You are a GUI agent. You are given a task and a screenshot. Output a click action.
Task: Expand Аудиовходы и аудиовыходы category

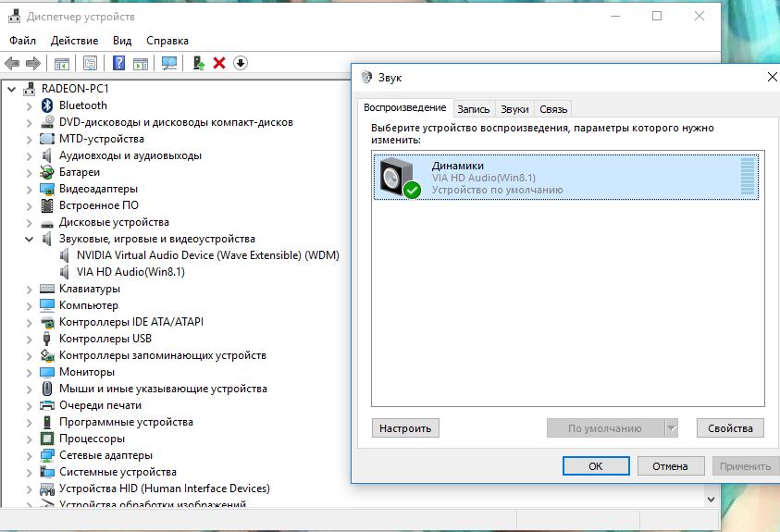click(x=29, y=156)
